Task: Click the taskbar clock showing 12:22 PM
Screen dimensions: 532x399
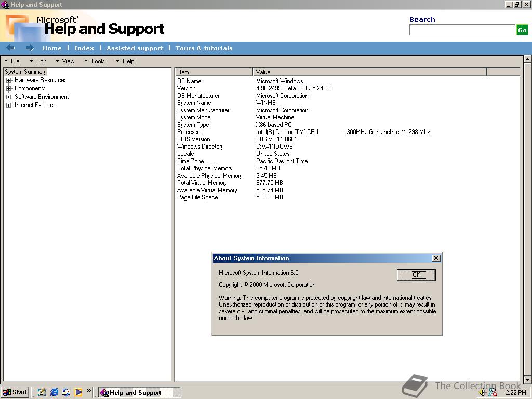Action: pyautogui.click(x=514, y=393)
